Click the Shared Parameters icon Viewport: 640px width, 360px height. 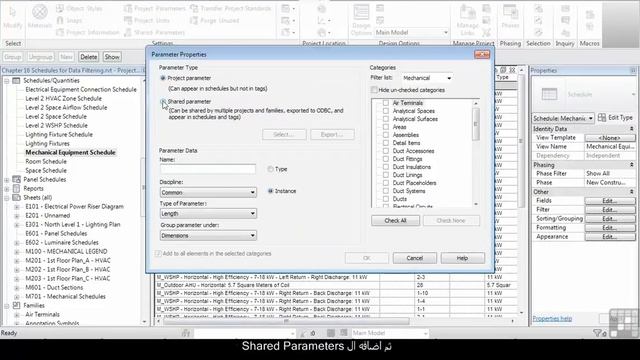(x=128, y=32)
